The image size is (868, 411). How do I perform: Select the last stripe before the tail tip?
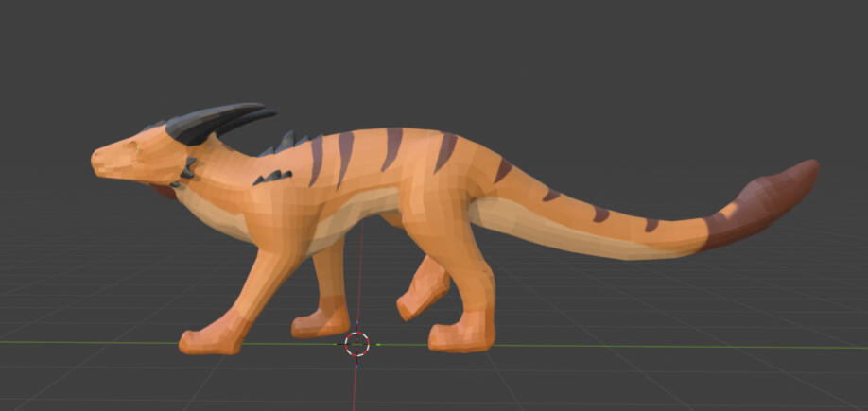[651, 225]
